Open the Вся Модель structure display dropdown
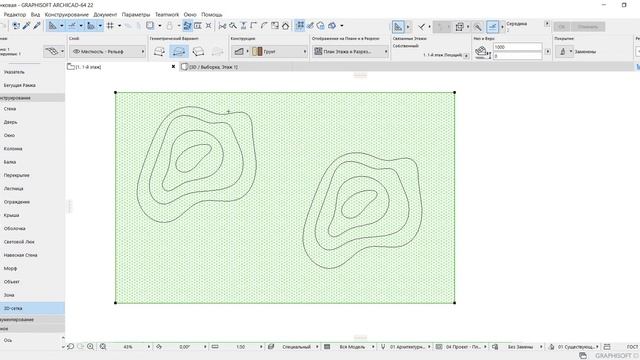Image resolution: width=640 pixels, height=360 pixels. coord(353,347)
